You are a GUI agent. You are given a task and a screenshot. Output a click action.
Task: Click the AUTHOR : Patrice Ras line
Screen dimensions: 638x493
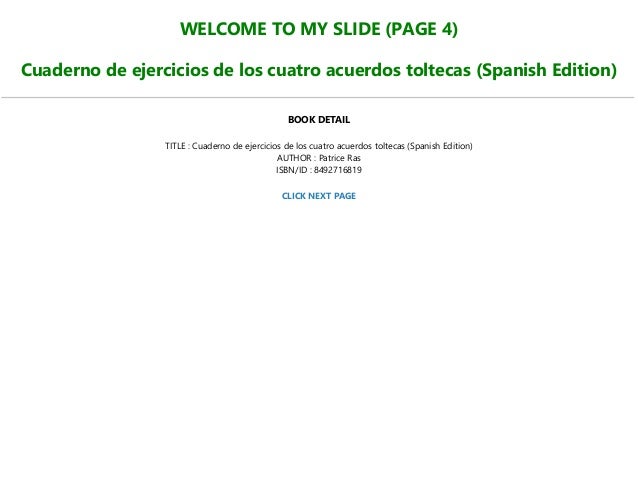point(319,158)
